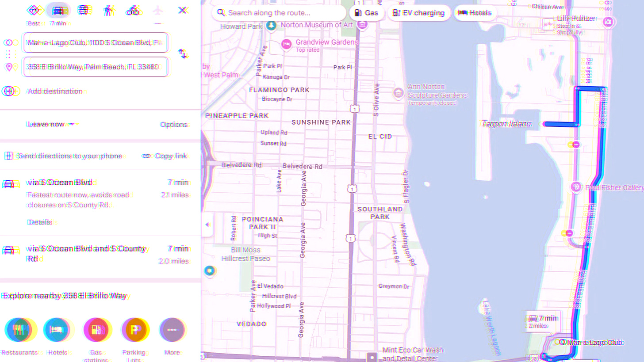The width and height of the screenshot is (644, 362).
Task: Select the Transit travel mode
Action: pyautogui.click(x=83, y=10)
